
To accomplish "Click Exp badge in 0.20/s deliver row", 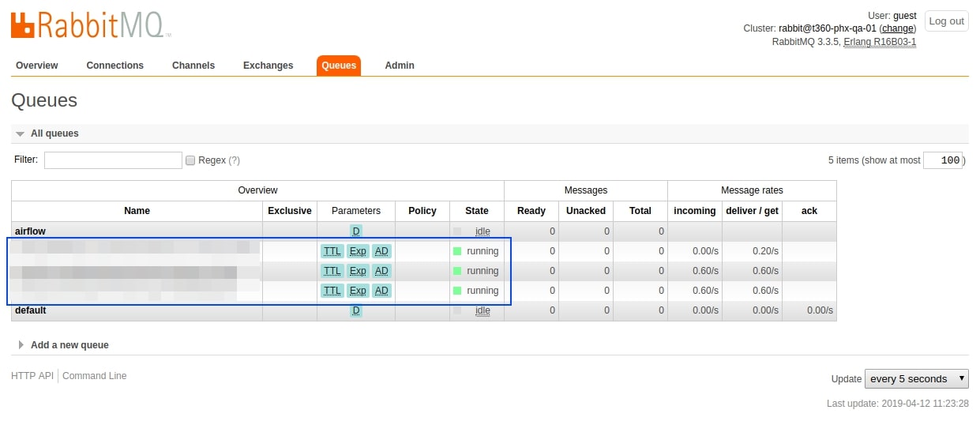I will point(358,251).
